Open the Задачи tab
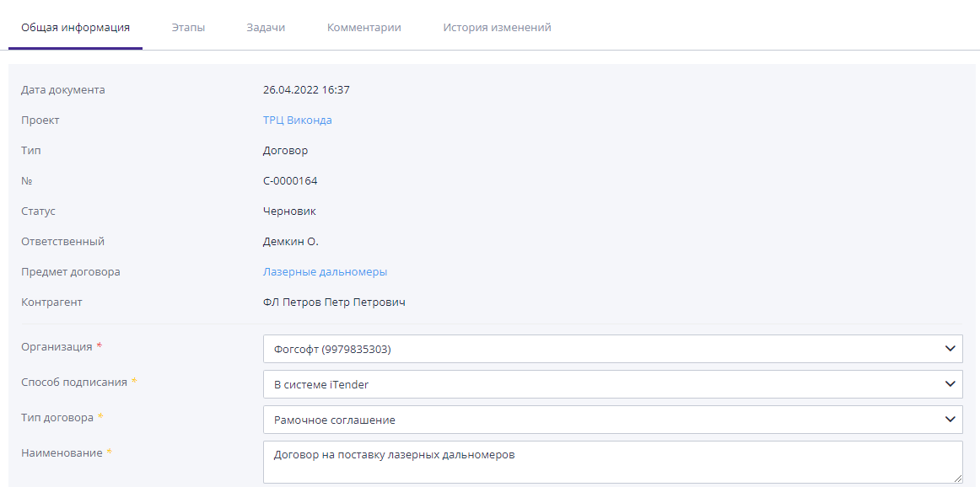Image resolution: width=980 pixels, height=487 pixels. [x=267, y=26]
